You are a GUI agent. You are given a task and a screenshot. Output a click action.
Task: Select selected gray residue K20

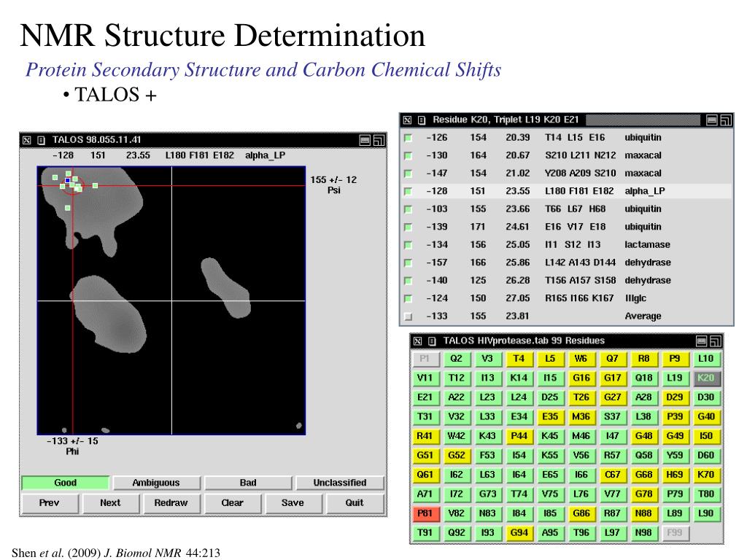[x=706, y=378]
